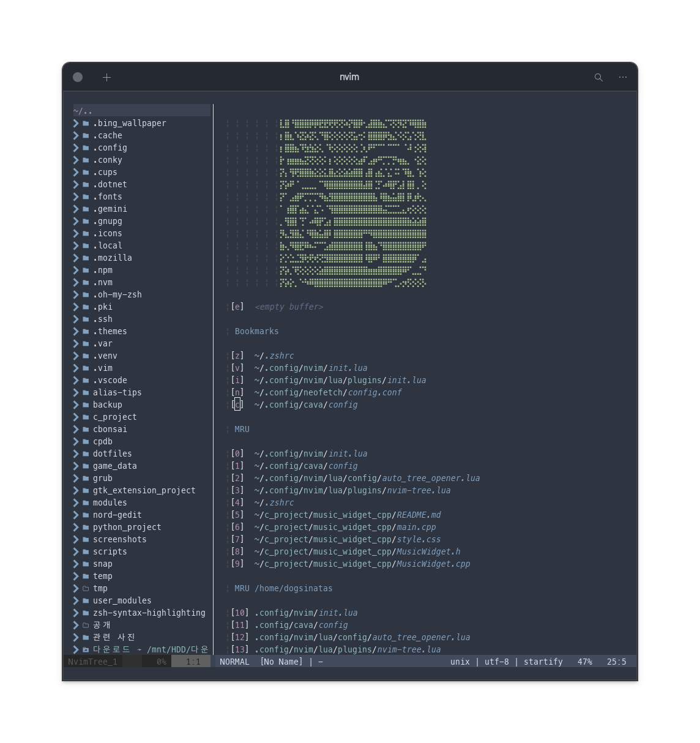This screenshot has width=700, height=743.
Task: Open the neofetch config.conf bookmark
Action: (x=327, y=392)
